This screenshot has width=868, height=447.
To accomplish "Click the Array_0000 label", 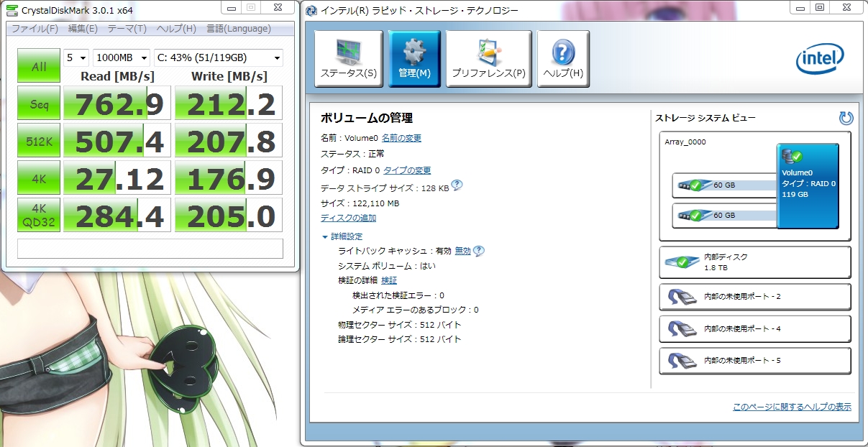I will point(685,142).
